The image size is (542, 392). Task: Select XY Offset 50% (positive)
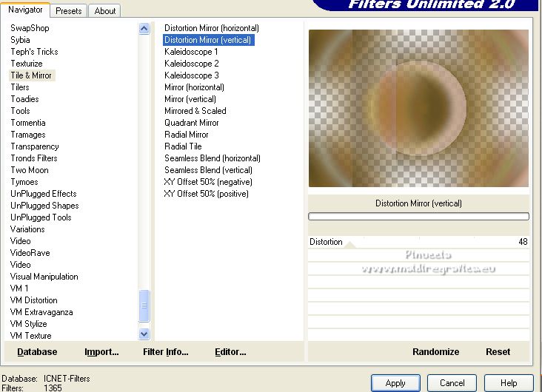tap(206, 194)
